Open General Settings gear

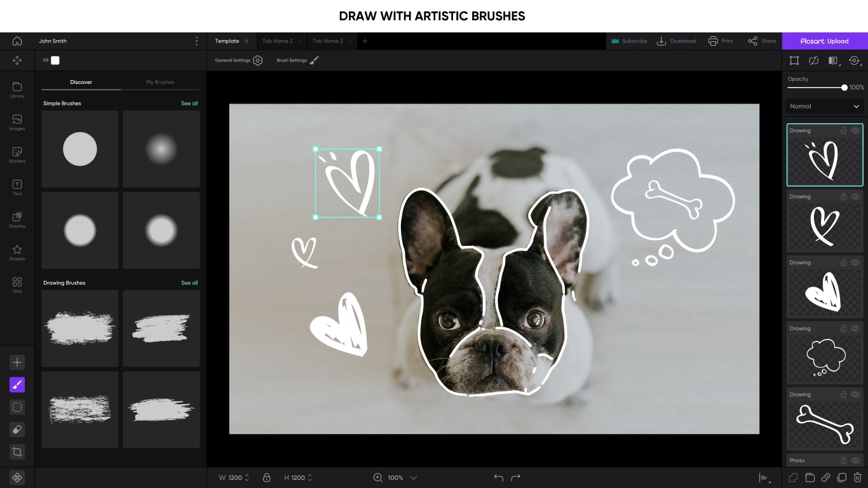click(x=257, y=60)
